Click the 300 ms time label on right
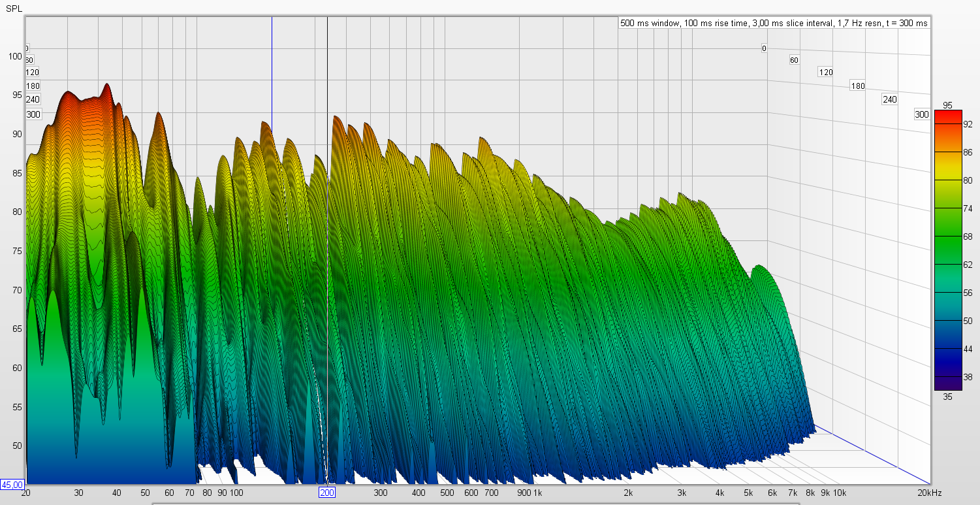980x505 pixels. 921,114
